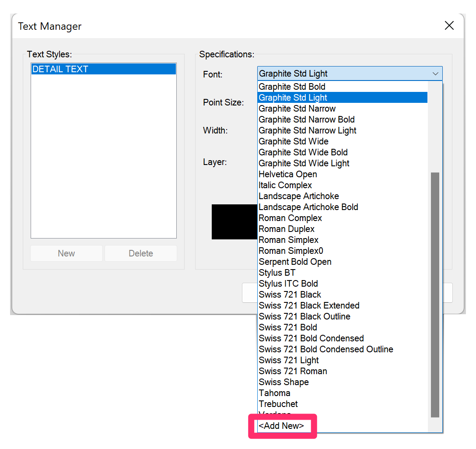
Task: Click the New text style button
Action: point(66,253)
